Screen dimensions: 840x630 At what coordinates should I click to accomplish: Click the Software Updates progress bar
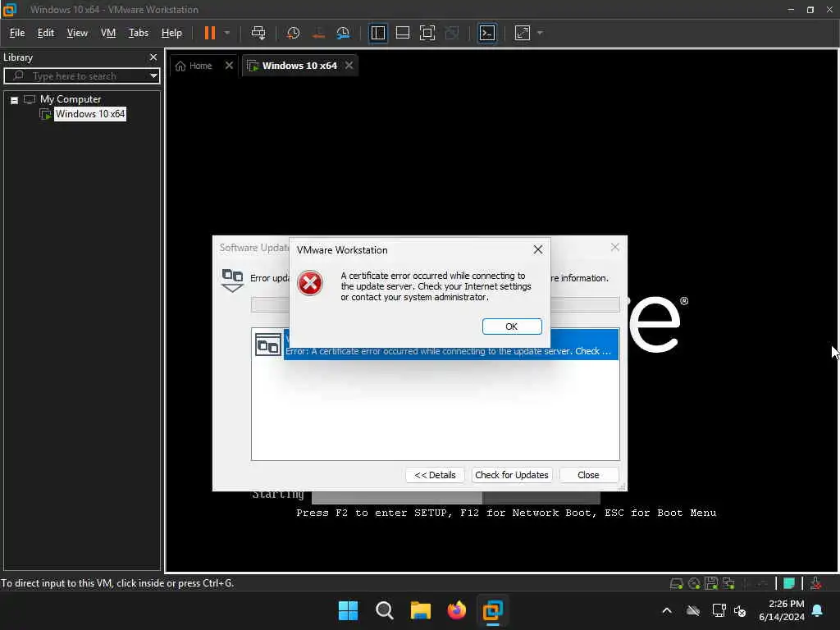click(x=435, y=305)
